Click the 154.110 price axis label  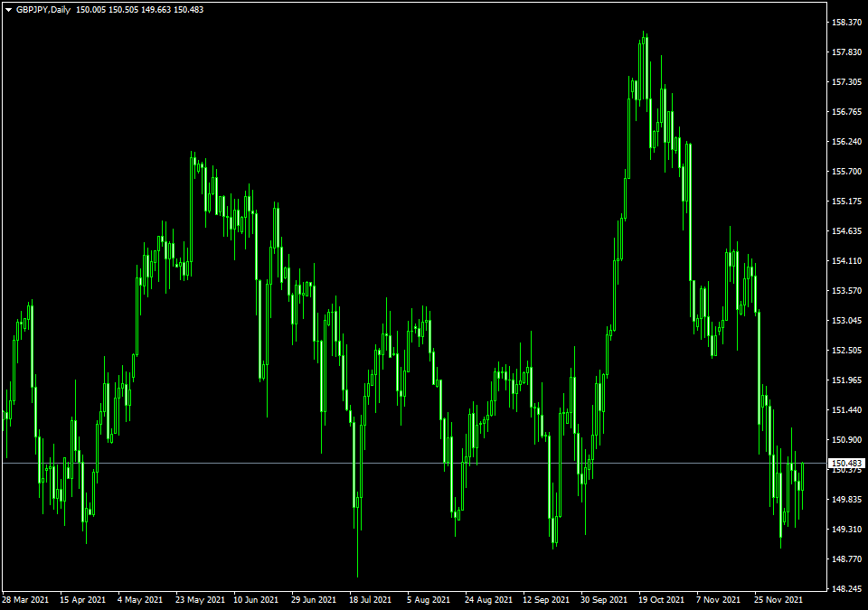point(847,260)
